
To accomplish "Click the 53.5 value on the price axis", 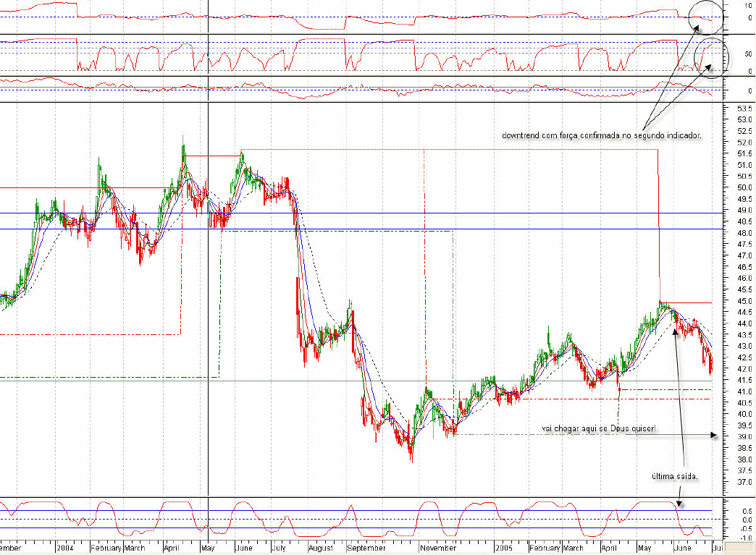I will tap(740, 108).
